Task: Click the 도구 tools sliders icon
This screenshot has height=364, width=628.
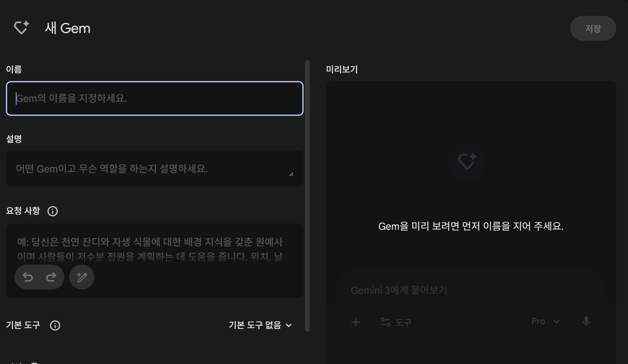Action: coord(386,322)
